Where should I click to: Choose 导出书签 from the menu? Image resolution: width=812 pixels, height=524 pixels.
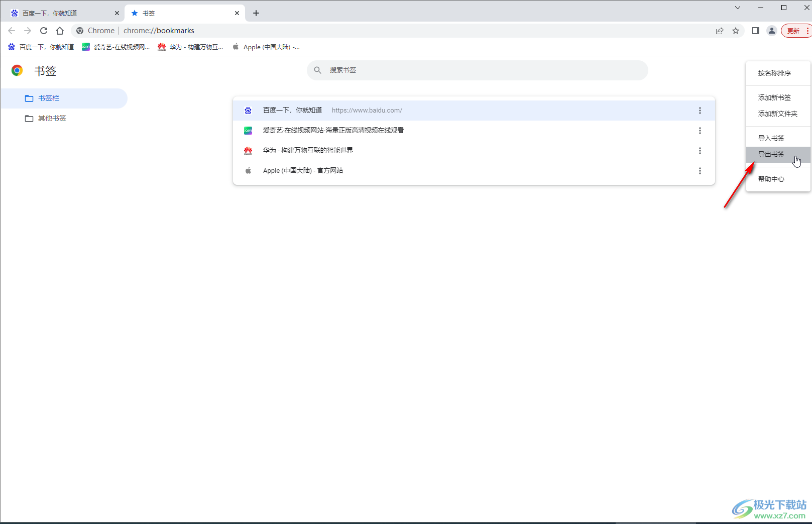tap(778, 155)
